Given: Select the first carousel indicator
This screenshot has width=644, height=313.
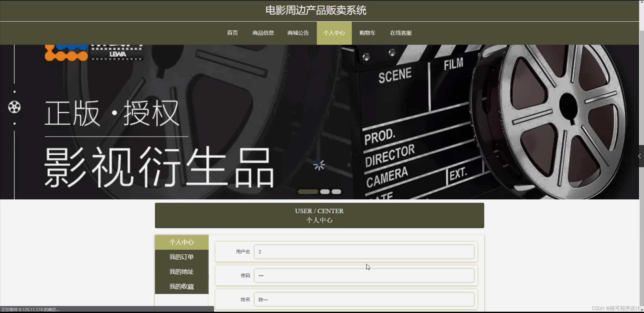Looking at the screenshot, I should tap(308, 192).
